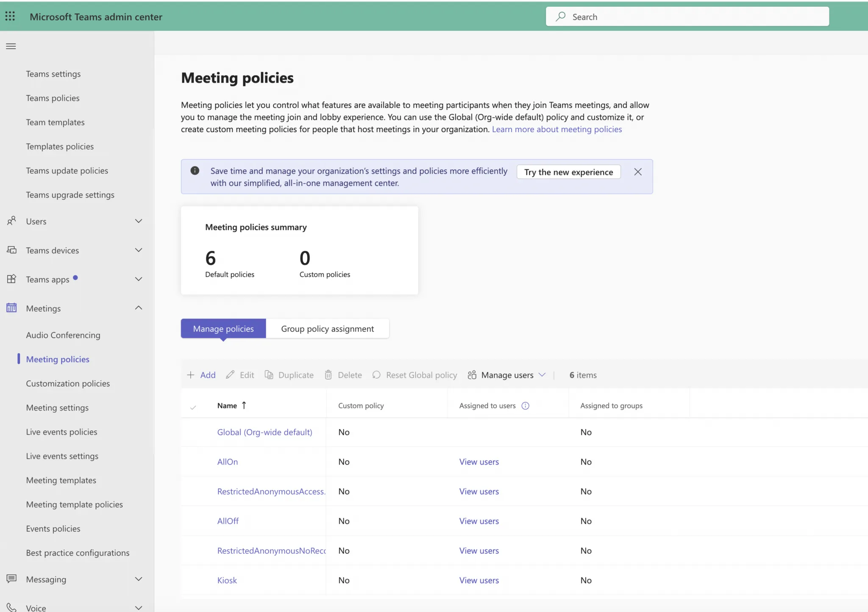868x612 pixels.
Task: Click the Duplicate copy icon
Action: tap(269, 375)
